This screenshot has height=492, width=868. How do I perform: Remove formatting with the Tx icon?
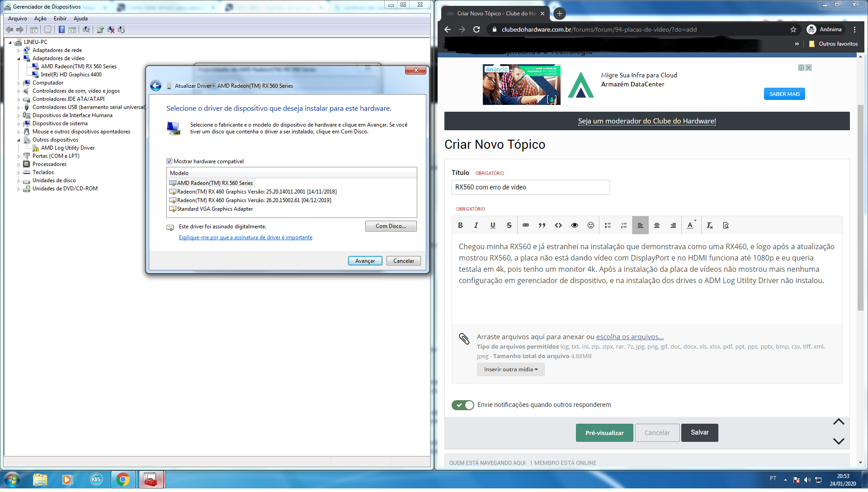click(x=710, y=225)
